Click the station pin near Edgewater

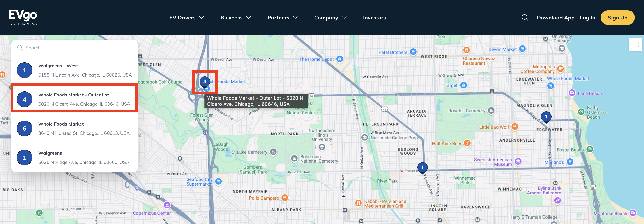point(546,117)
